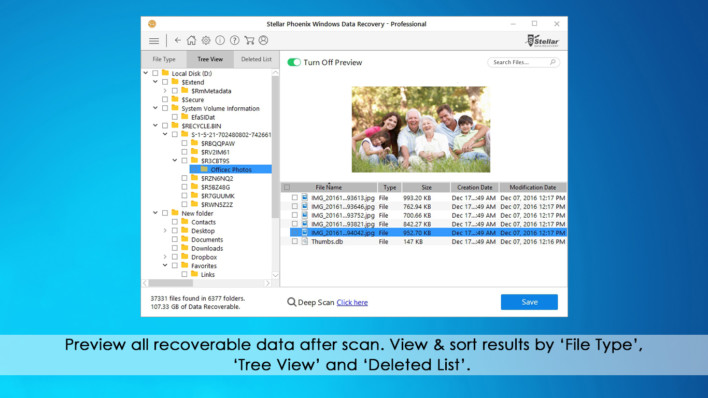The width and height of the screenshot is (708, 398).
Task: Collapse the $RECYCLE.BIN tree node
Action: pyautogui.click(x=155, y=126)
